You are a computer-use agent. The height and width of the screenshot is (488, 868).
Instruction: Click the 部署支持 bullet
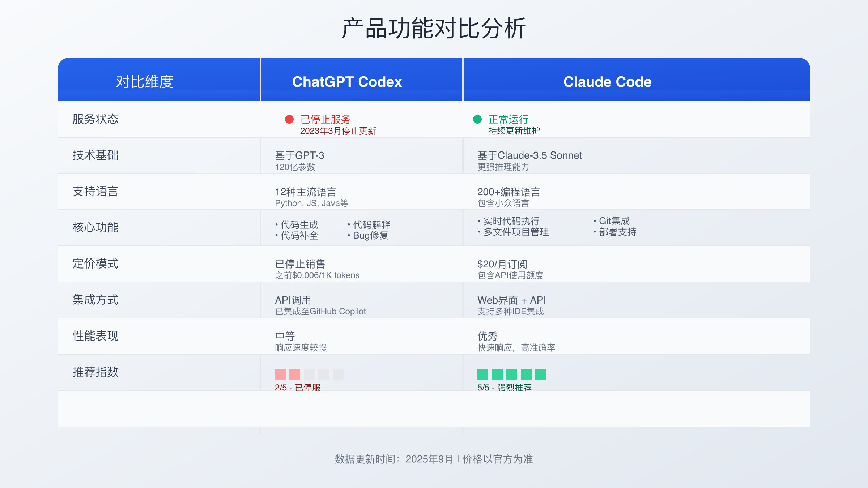tap(615, 232)
